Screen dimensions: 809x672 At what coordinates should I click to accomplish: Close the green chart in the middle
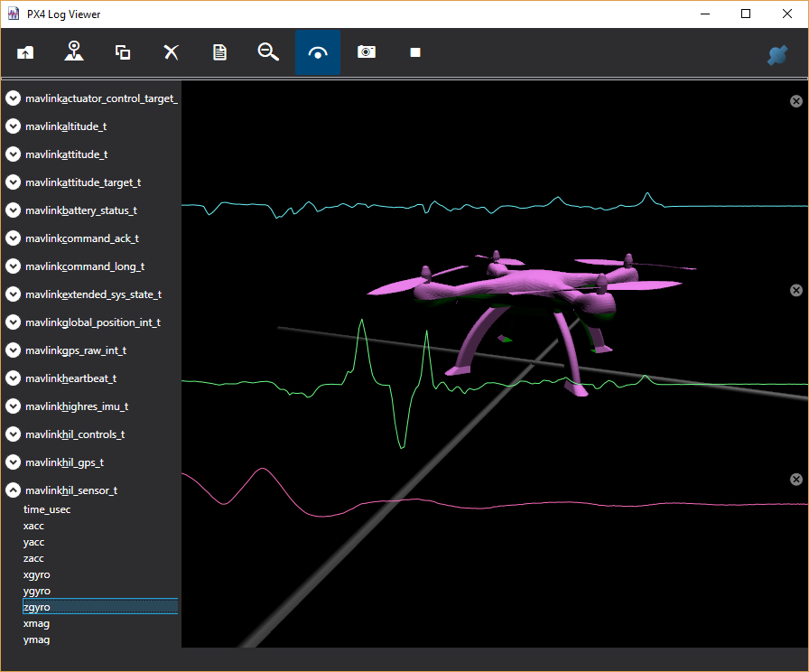coord(795,290)
